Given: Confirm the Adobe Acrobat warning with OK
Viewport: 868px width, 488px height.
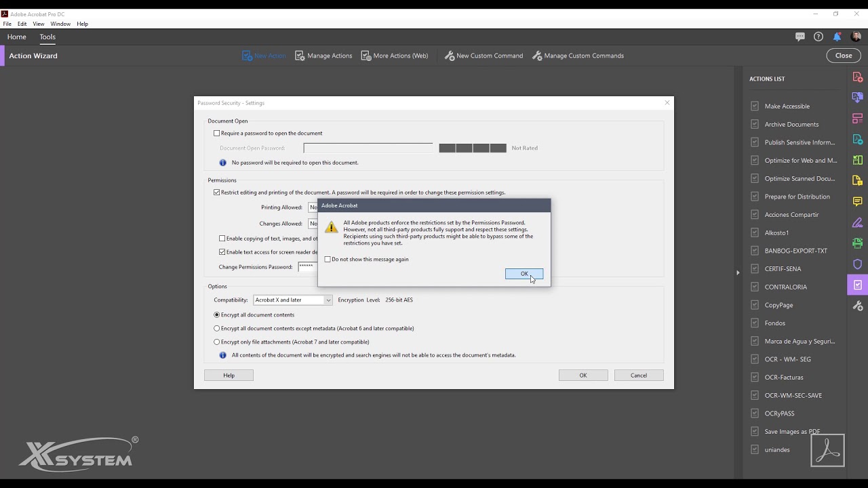Looking at the screenshot, I should click(524, 274).
